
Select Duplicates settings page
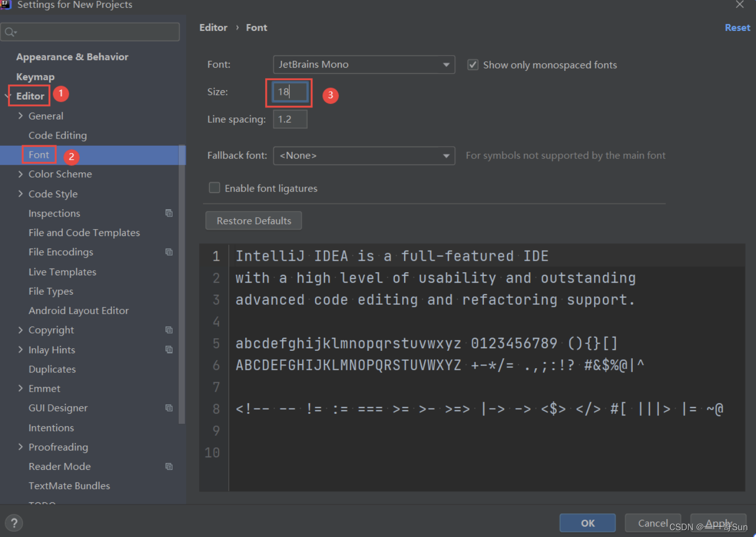click(x=52, y=369)
